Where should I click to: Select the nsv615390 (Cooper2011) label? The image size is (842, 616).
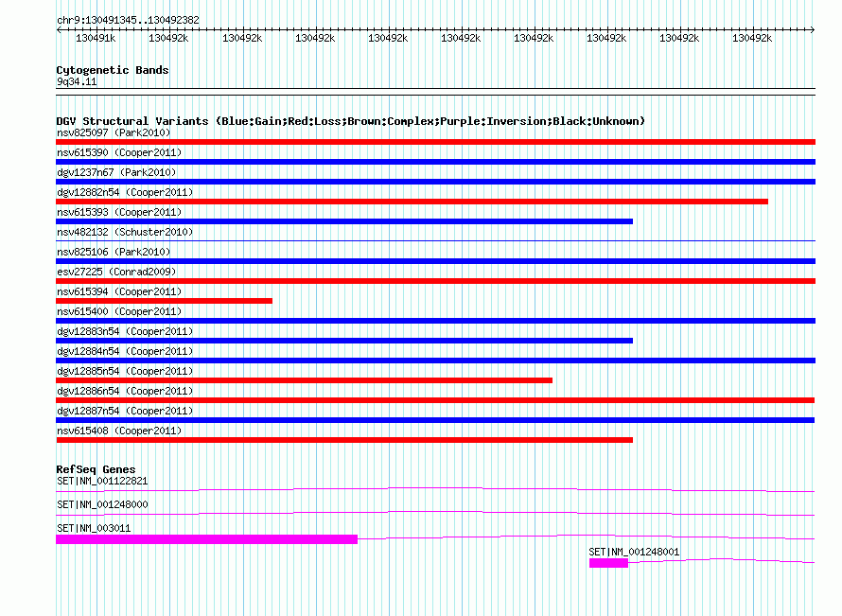119,152
